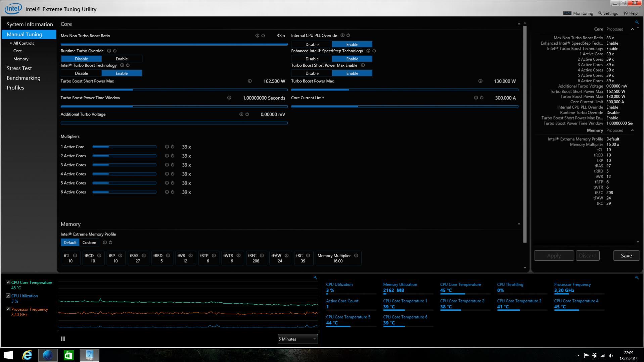Select Core under Manual Tuning

17,51
